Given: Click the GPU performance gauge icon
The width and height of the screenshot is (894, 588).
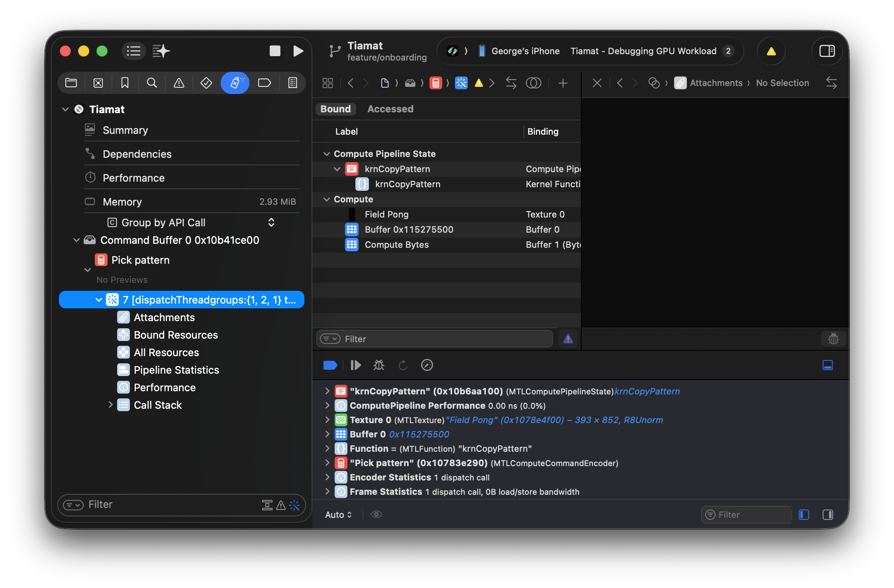Looking at the screenshot, I should point(427,365).
